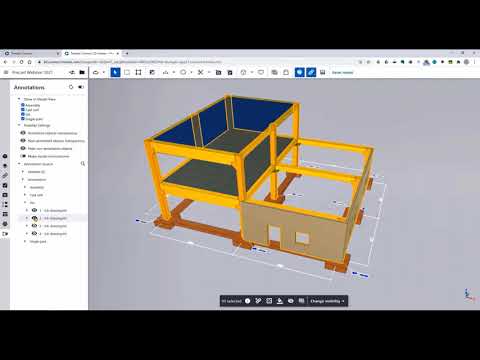480x360 pixels.
Task: Go back in the browser
Action: pos(6,62)
